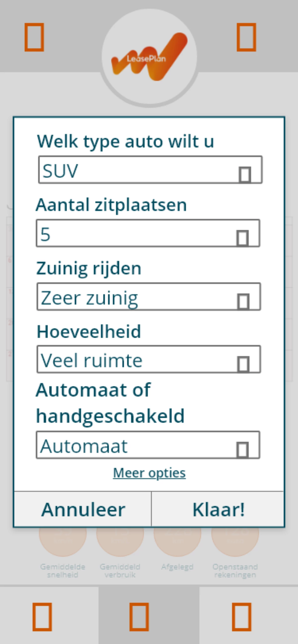
Task: Click the top-right header icon
Action: 247,37
